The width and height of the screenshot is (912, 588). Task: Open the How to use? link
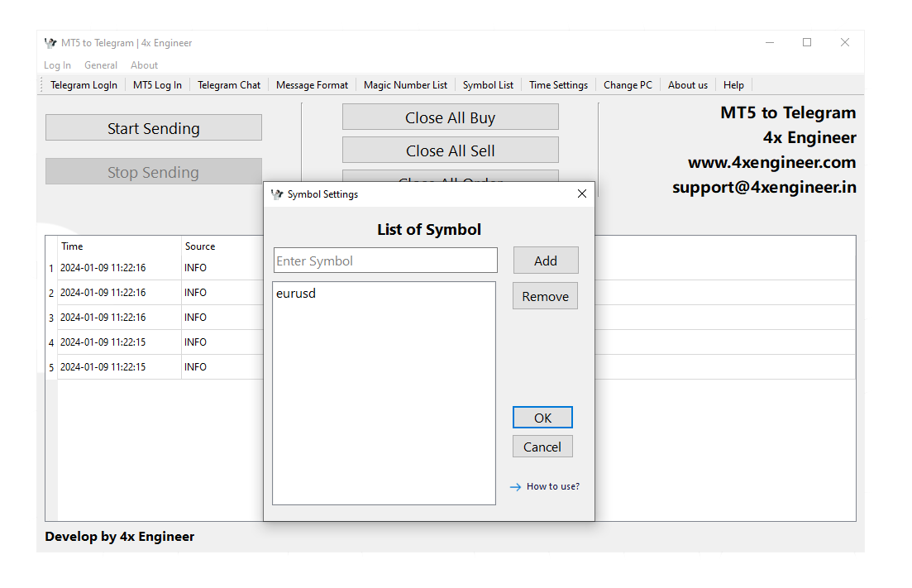point(553,487)
